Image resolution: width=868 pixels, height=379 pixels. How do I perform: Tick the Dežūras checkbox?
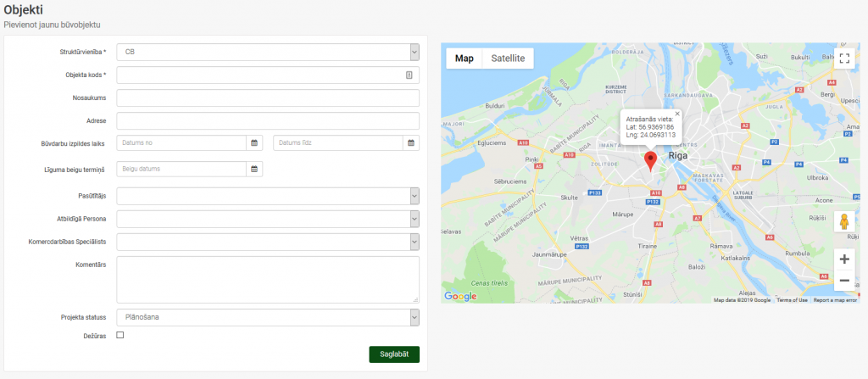point(120,335)
